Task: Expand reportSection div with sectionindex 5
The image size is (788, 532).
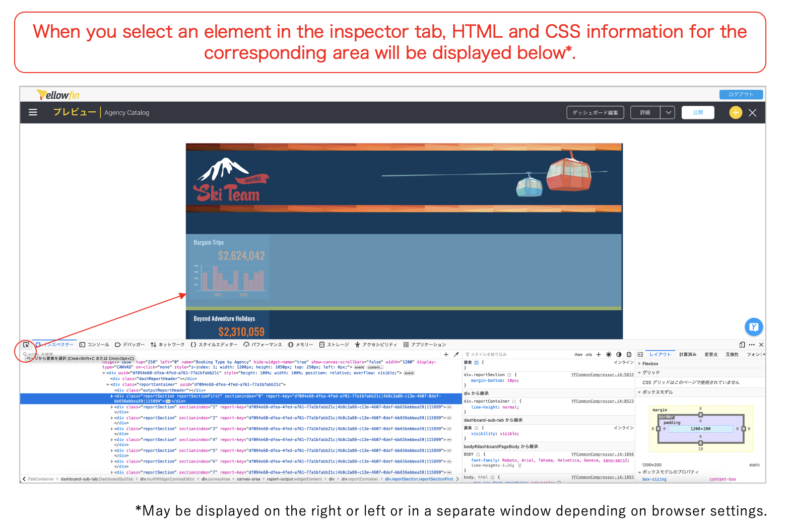Action: pyautogui.click(x=112, y=450)
